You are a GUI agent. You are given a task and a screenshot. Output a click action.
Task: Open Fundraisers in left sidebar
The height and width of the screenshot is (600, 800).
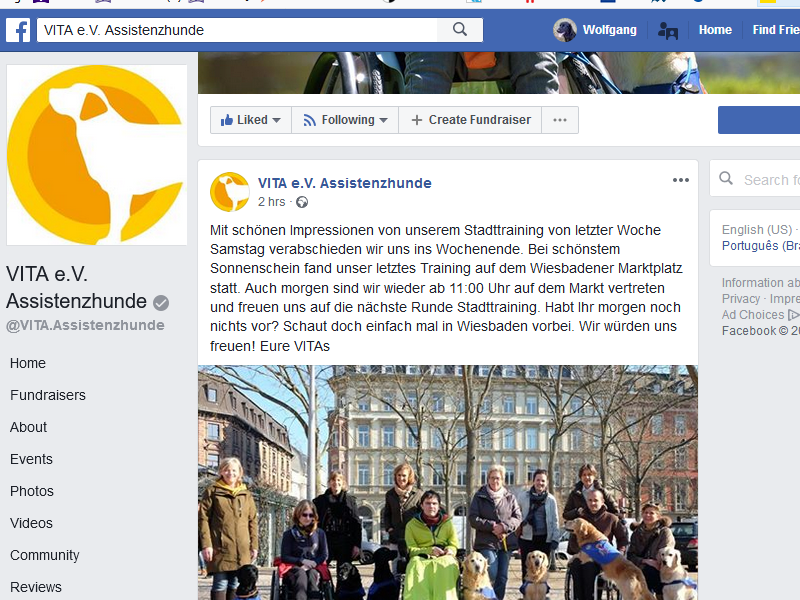[48, 395]
